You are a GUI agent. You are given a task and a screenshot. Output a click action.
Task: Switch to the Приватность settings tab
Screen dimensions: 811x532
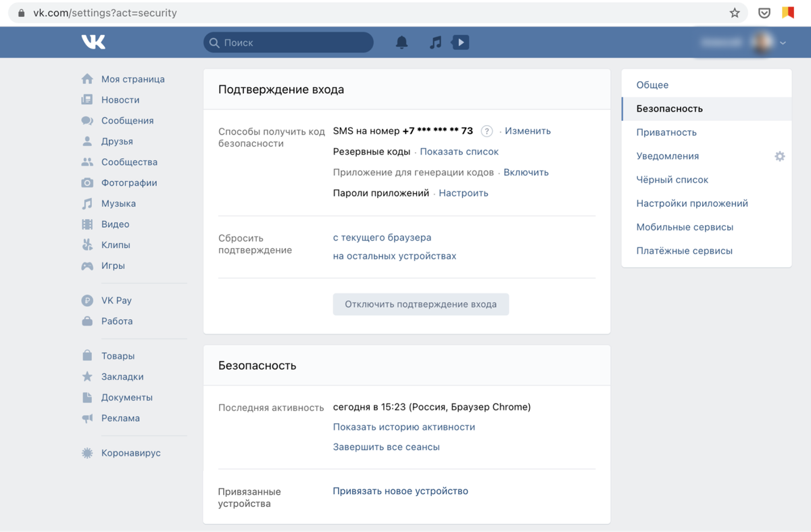(666, 132)
